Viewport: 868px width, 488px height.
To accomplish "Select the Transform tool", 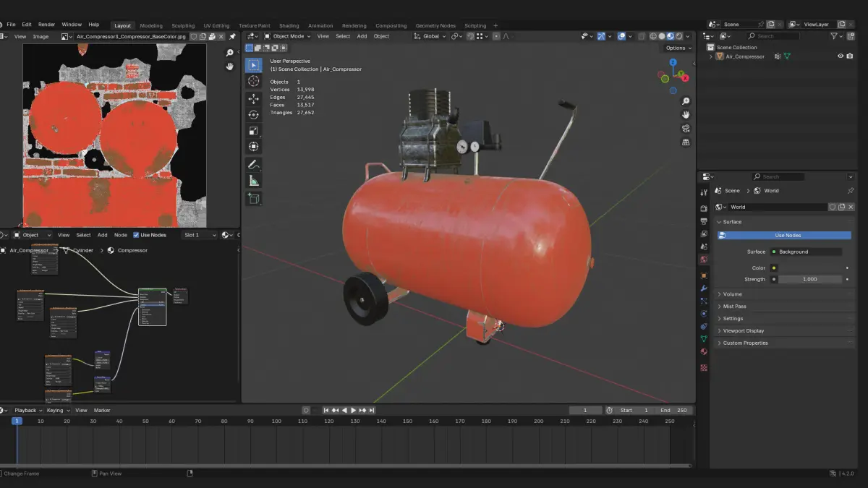I will tap(253, 147).
